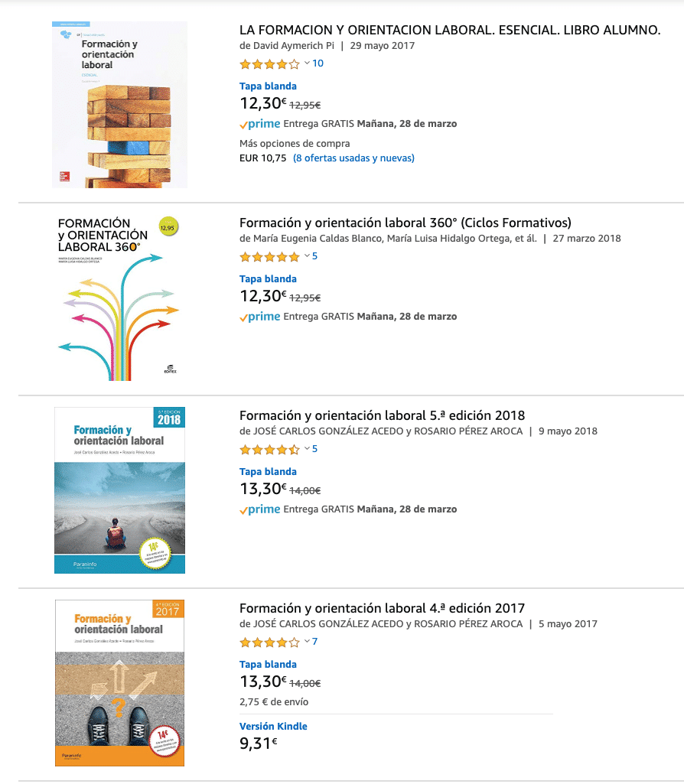
Task: Select Versión Kindle format of 2017 edition
Action: (x=273, y=727)
